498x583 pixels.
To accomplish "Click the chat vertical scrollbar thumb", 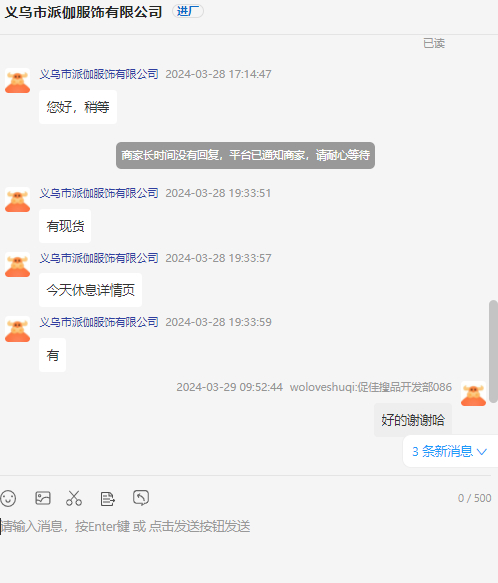I will click(x=494, y=351).
